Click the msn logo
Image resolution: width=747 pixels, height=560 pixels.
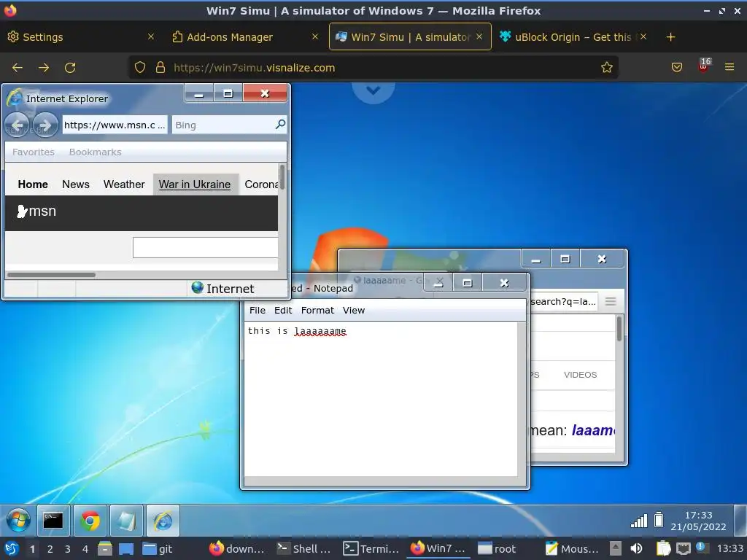pos(36,211)
